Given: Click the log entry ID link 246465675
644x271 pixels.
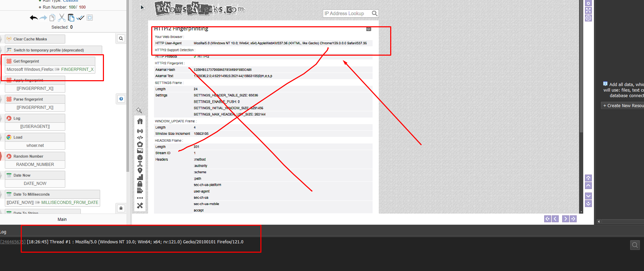Looking at the screenshot, I should [x=13, y=242].
